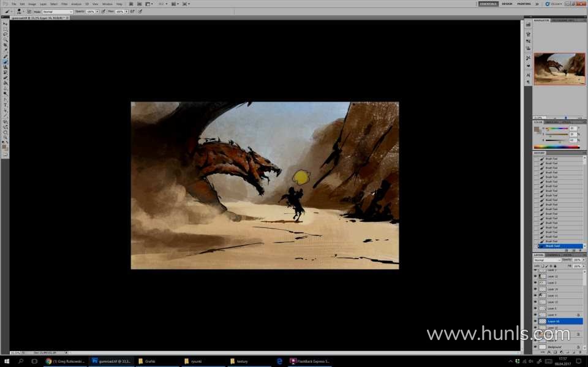Select the Hand tool

6,132
